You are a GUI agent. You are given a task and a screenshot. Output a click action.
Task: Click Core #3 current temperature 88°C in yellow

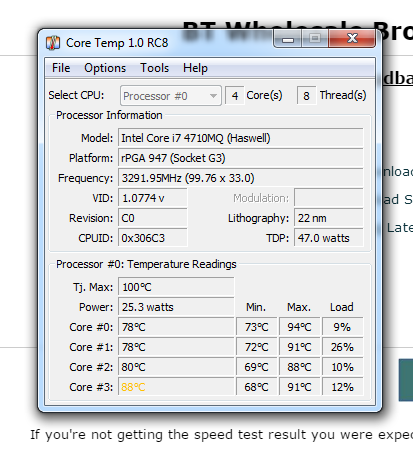[176, 387]
